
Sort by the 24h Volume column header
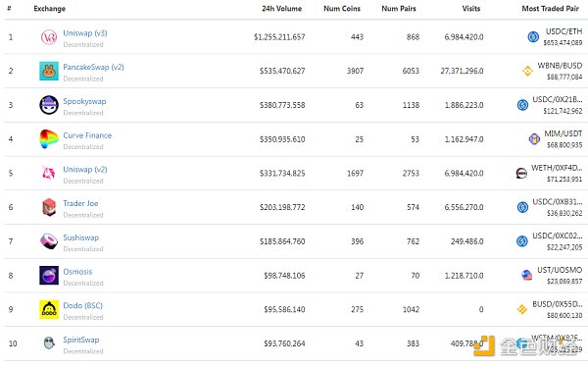[281, 8]
